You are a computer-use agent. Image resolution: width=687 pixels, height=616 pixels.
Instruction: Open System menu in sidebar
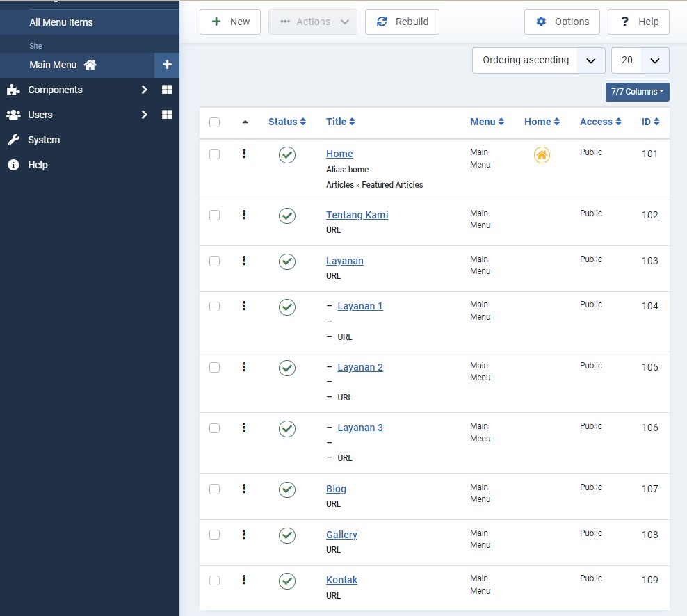coord(44,140)
